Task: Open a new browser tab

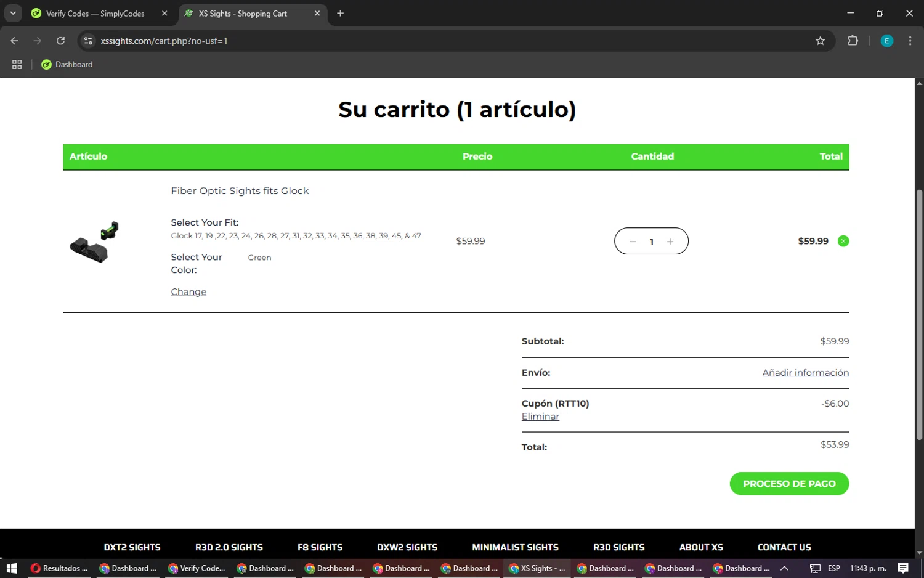Action: point(340,14)
